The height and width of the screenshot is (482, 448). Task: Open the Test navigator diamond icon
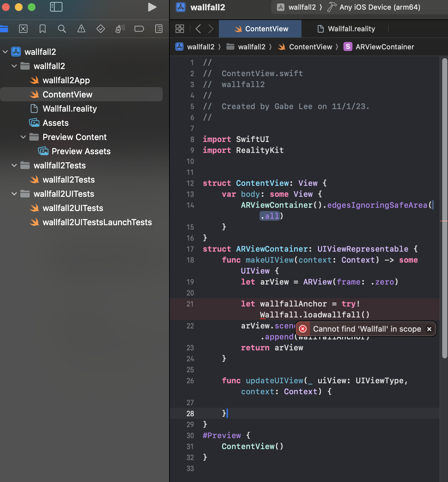(x=100, y=29)
